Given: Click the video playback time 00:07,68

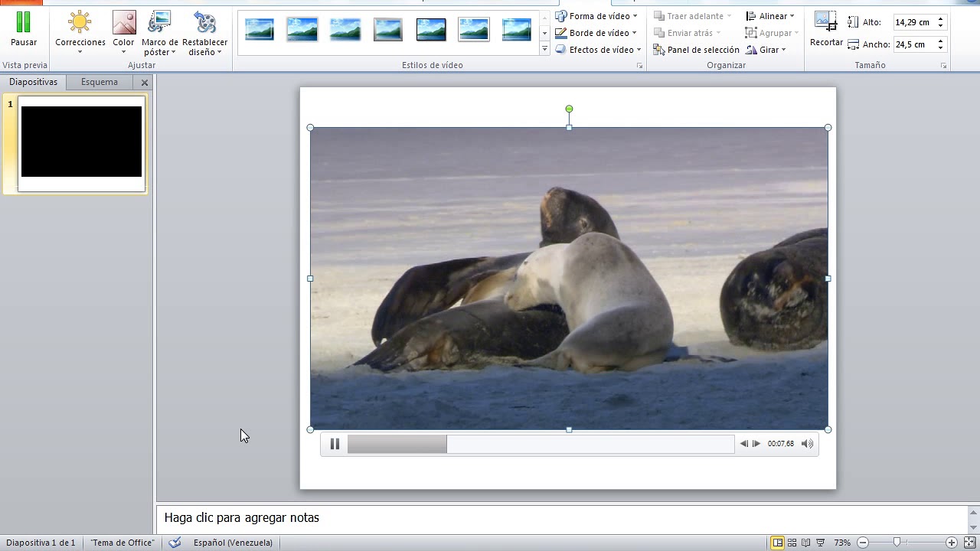Looking at the screenshot, I should click(x=780, y=444).
